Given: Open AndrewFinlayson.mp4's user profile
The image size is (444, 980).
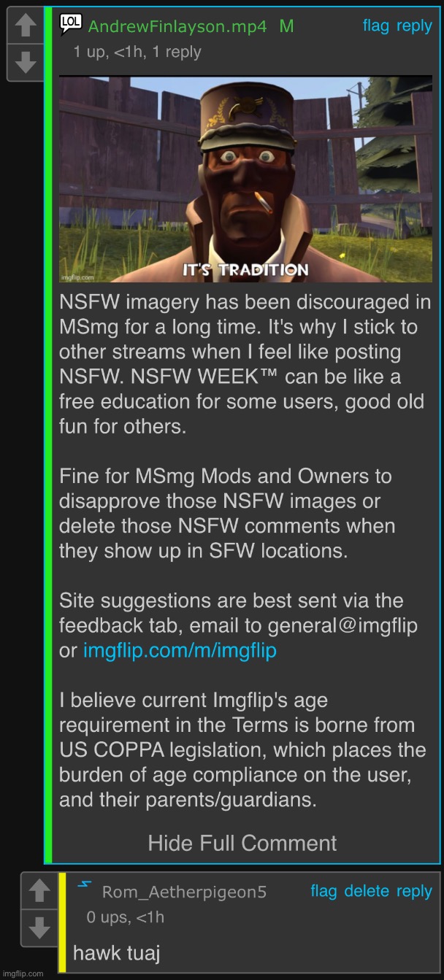Looking at the screenshot, I should point(177,27).
